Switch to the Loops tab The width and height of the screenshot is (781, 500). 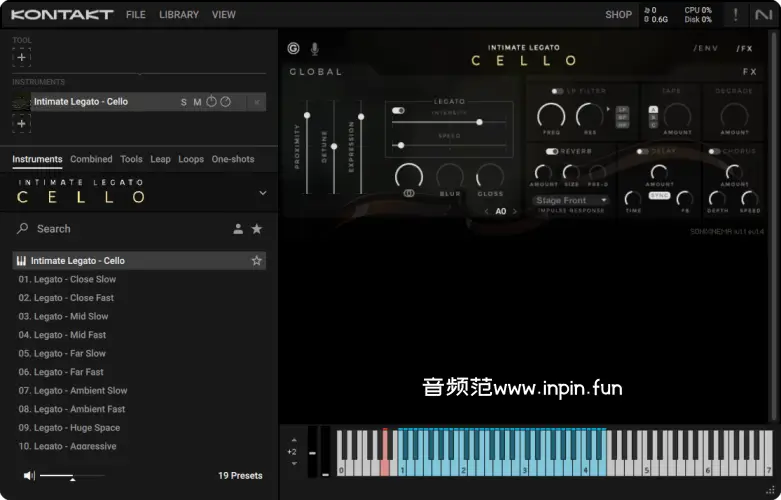[x=191, y=159]
